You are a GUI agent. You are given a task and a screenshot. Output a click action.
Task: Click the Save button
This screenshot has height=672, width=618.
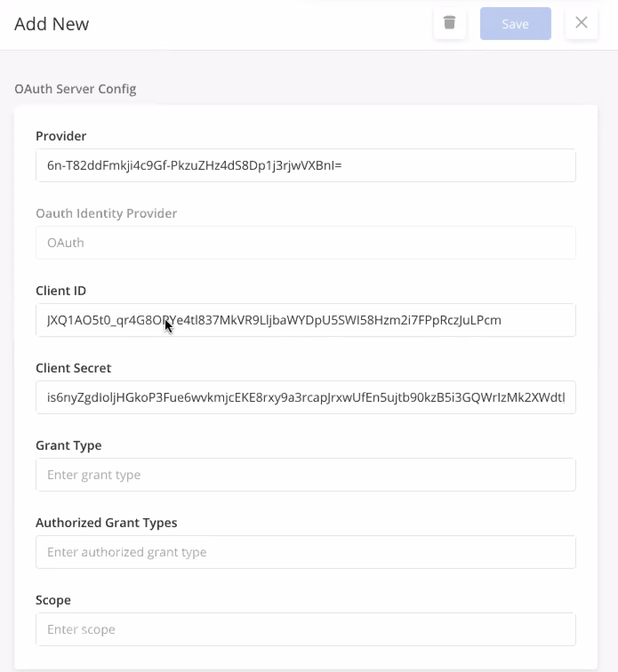pos(515,24)
